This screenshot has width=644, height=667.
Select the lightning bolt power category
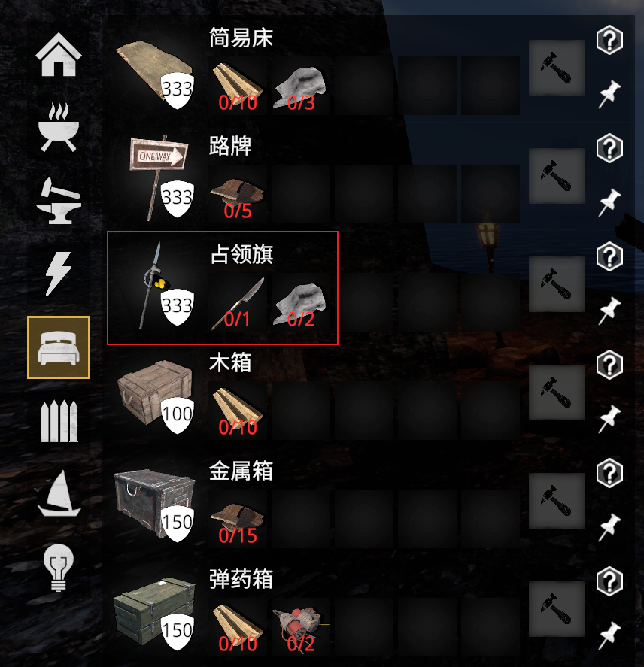(x=59, y=274)
